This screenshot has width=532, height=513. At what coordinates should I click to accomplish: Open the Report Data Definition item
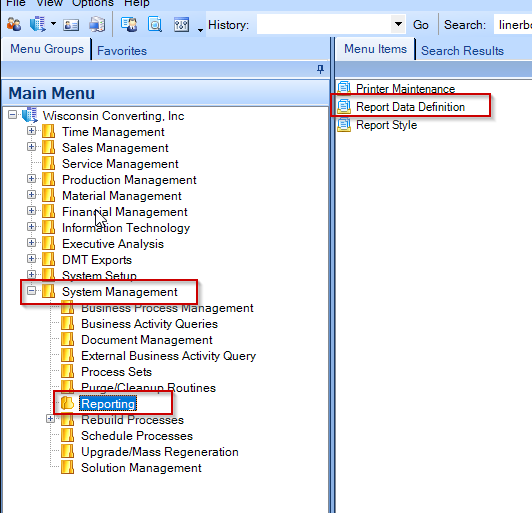[410, 107]
